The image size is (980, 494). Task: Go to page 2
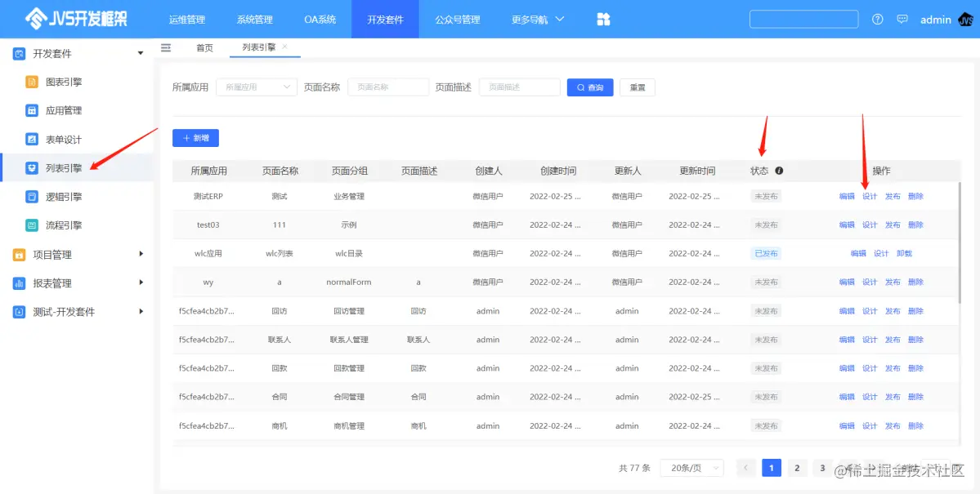click(x=797, y=468)
